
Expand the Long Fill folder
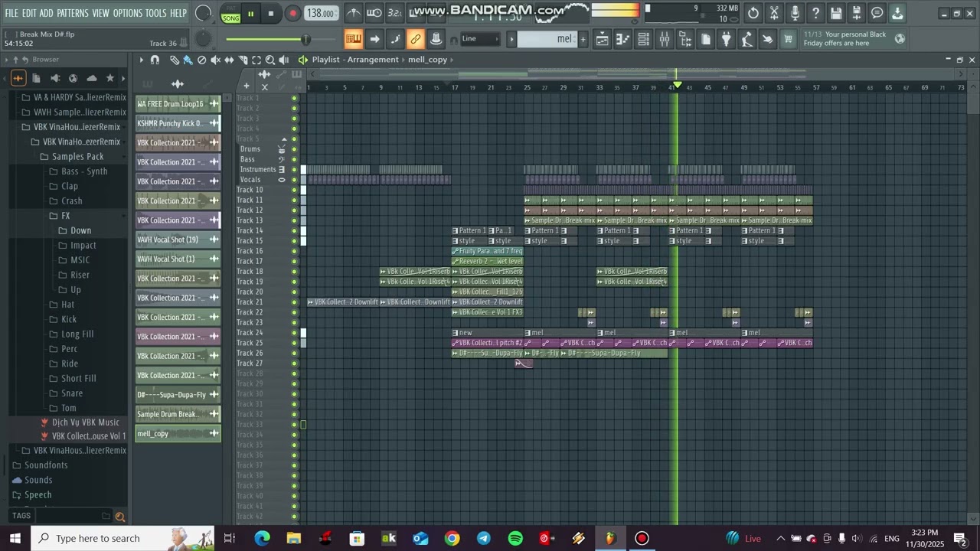click(x=77, y=334)
